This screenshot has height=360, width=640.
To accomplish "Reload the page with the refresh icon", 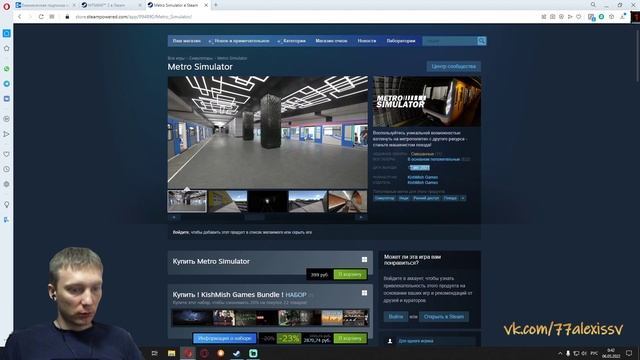I will [x=41, y=17].
